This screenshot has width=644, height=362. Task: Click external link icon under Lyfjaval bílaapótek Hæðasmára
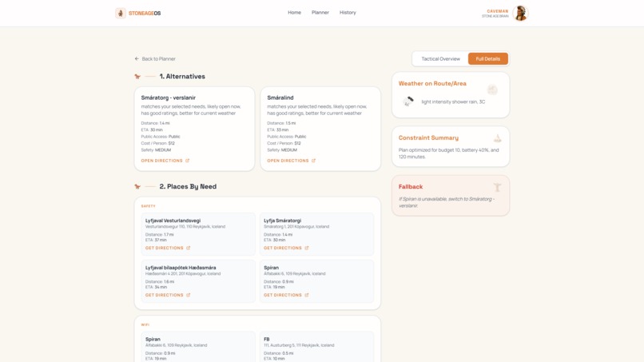188,295
